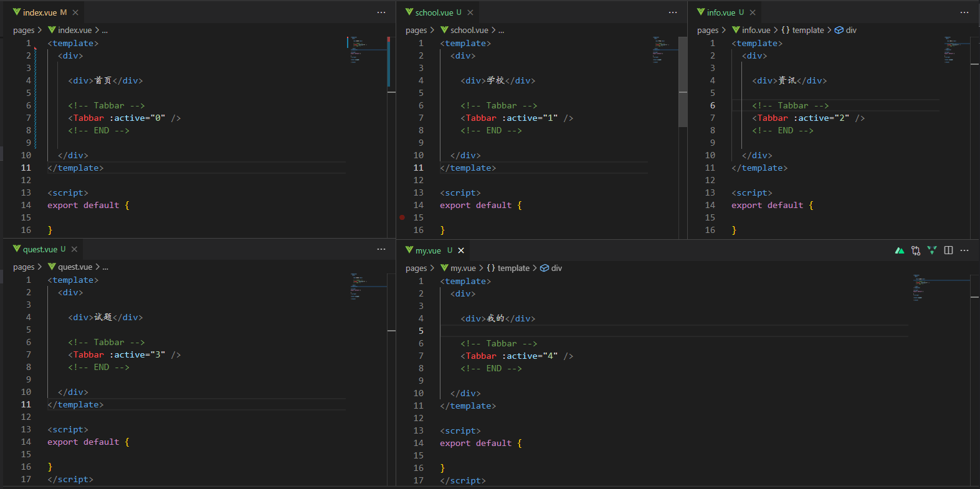Select the school.vue editor tab
This screenshot has height=489, width=980.
pyautogui.click(x=438, y=12)
